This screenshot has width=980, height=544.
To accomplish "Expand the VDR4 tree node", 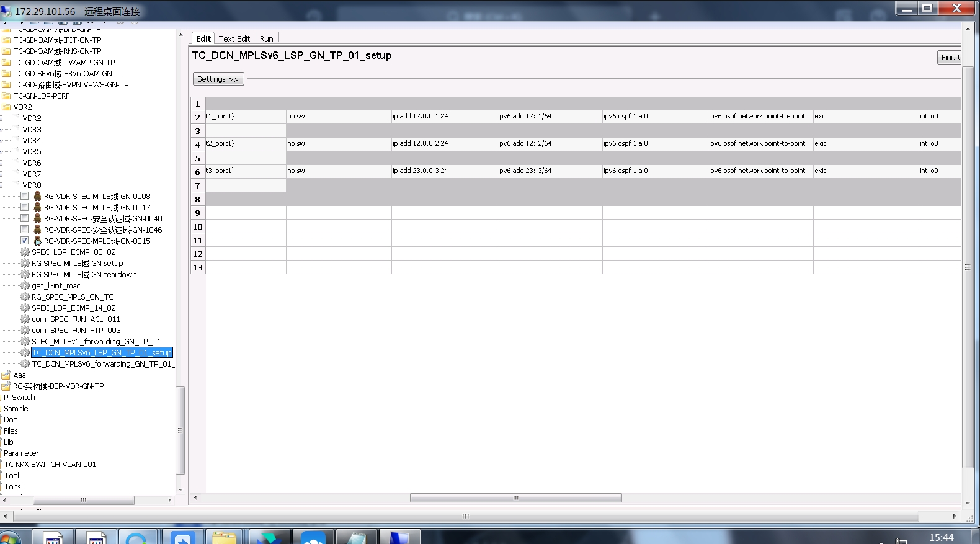I will tap(2, 140).
